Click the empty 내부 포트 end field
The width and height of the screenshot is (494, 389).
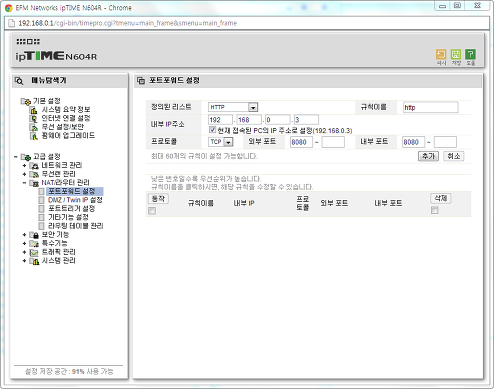[x=445, y=142]
